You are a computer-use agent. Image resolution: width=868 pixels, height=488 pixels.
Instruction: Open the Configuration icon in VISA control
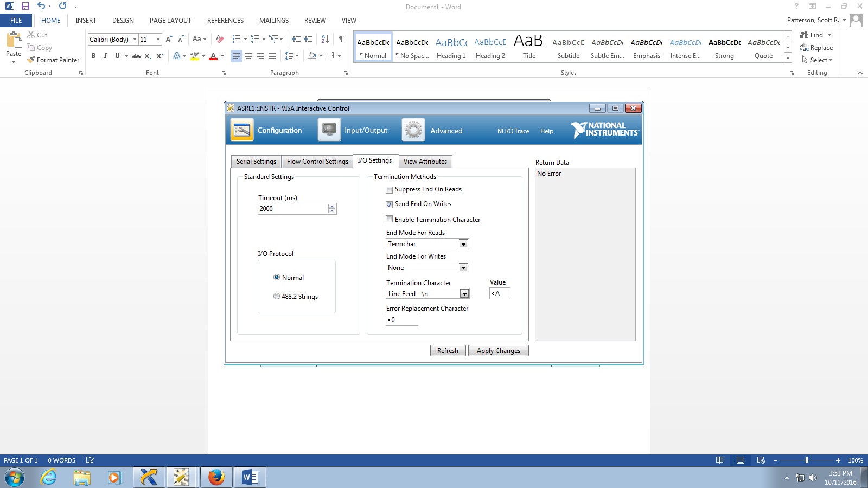click(242, 130)
